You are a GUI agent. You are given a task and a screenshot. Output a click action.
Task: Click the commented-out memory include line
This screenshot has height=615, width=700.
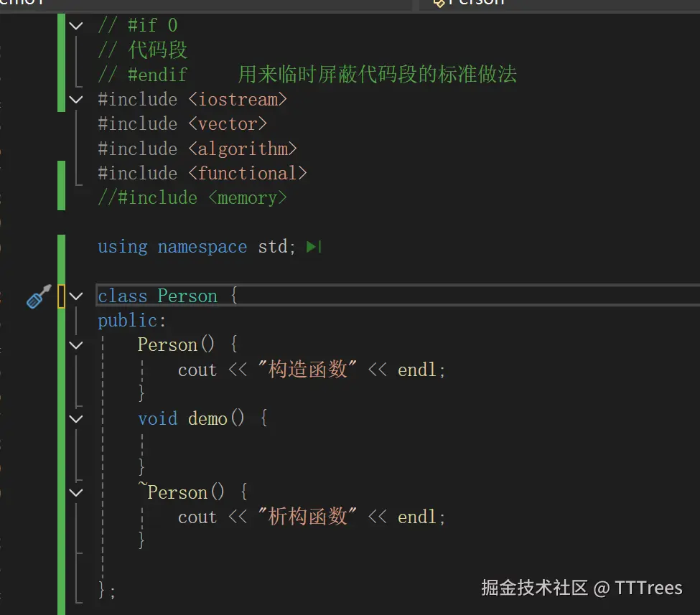click(192, 198)
